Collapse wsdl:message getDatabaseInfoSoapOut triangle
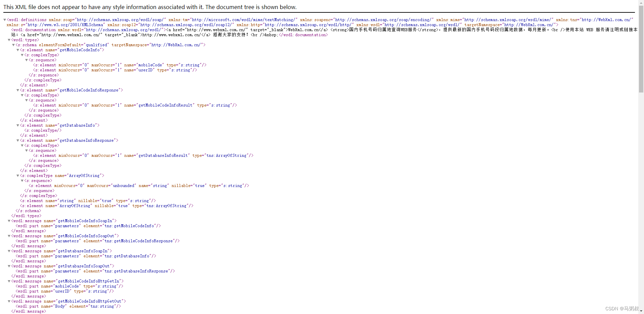The width and height of the screenshot is (644, 314). click(9, 266)
